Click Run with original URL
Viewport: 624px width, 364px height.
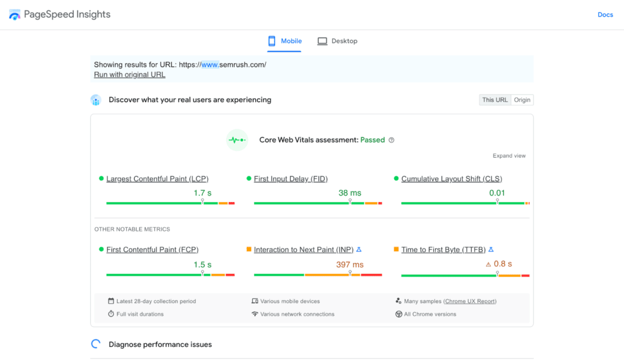129,75
